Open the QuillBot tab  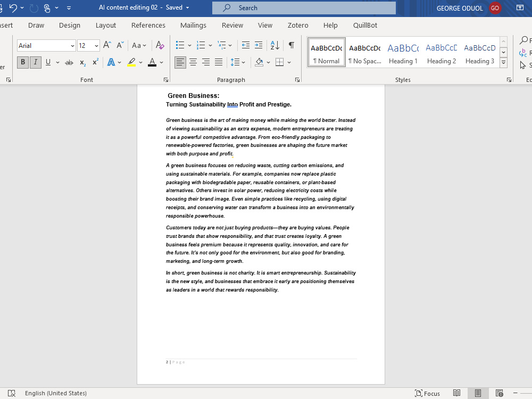coord(365,26)
